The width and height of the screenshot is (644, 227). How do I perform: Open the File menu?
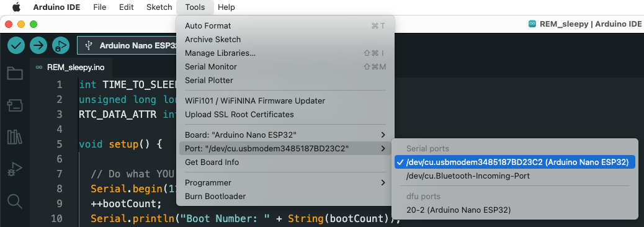click(100, 7)
